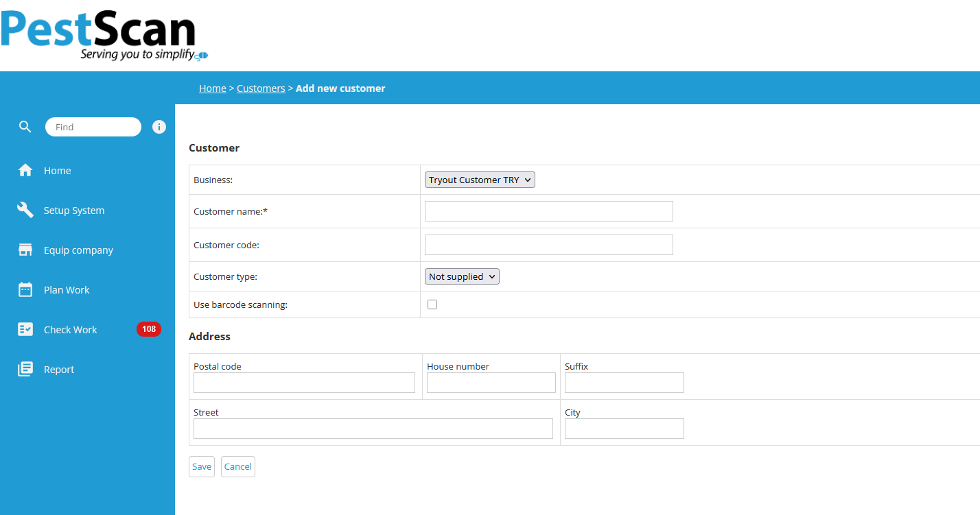Click the 'Customer' section heading

(214, 148)
